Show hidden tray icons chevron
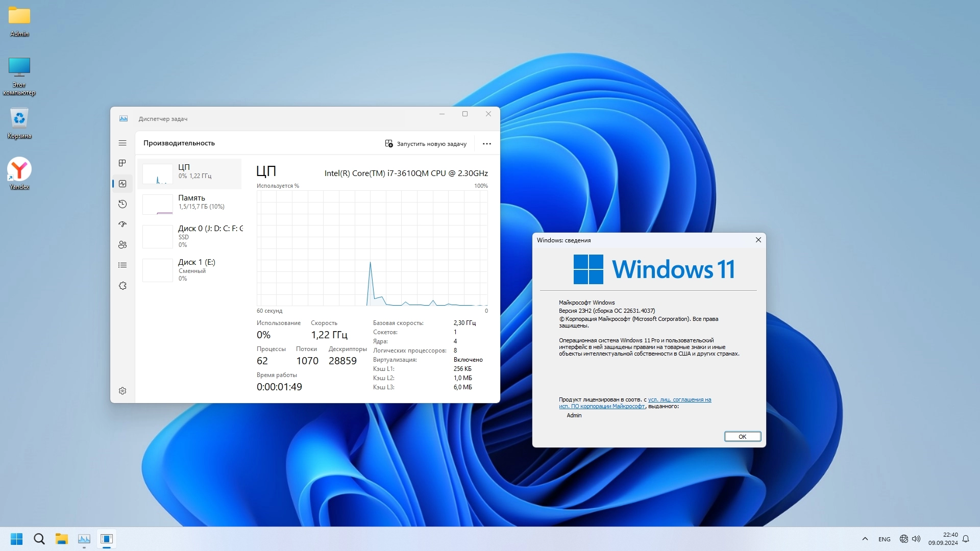Screen dimensions: 980x551 [x=865, y=539]
